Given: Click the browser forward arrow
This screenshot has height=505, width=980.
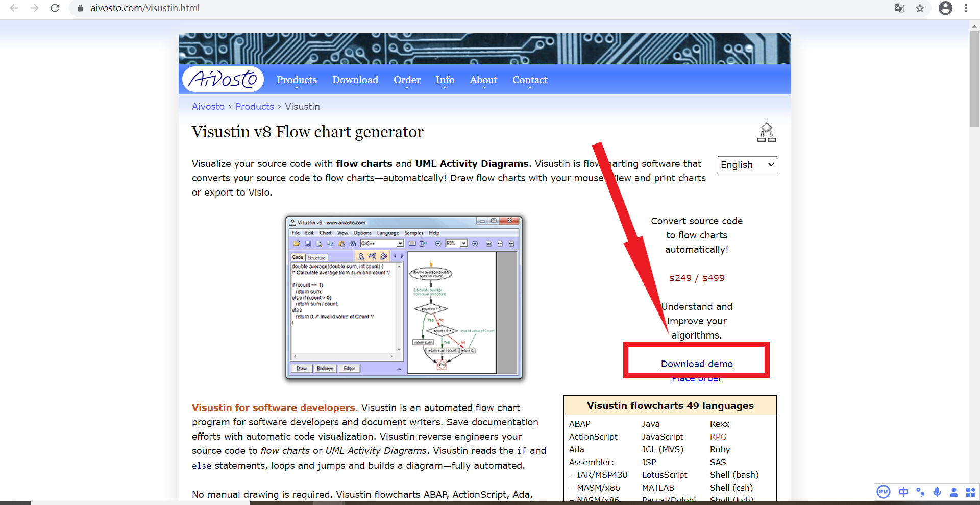Looking at the screenshot, I should click(34, 8).
